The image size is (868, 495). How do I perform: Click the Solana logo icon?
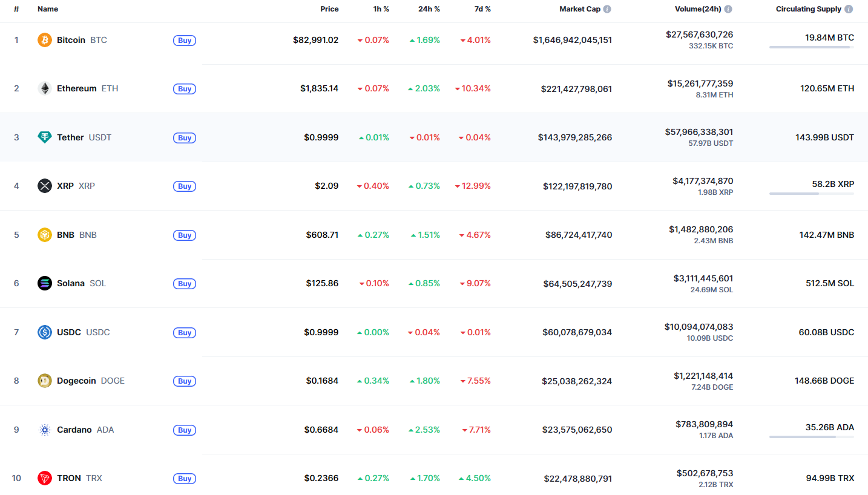[x=45, y=283]
